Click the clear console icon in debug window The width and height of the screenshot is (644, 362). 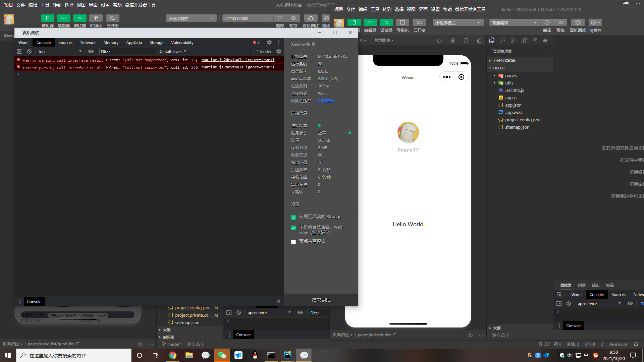coord(29,51)
